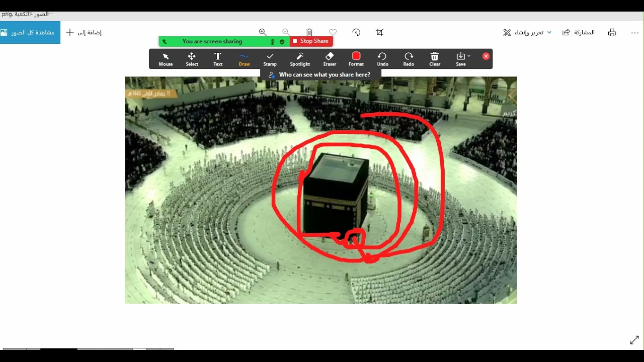Click مشاهدة كل الصور button
The width and height of the screenshot is (644, 362).
(30, 32)
